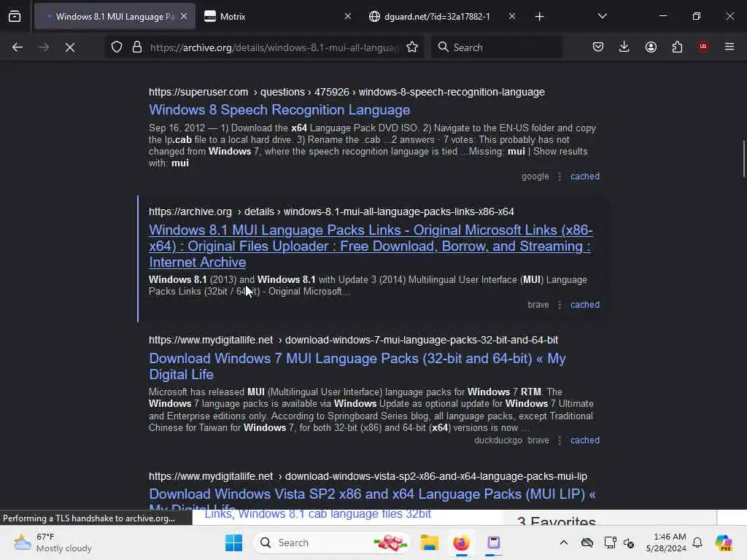Show hidden system tray icons
The height and width of the screenshot is (560, 747).
pos(564,542)
